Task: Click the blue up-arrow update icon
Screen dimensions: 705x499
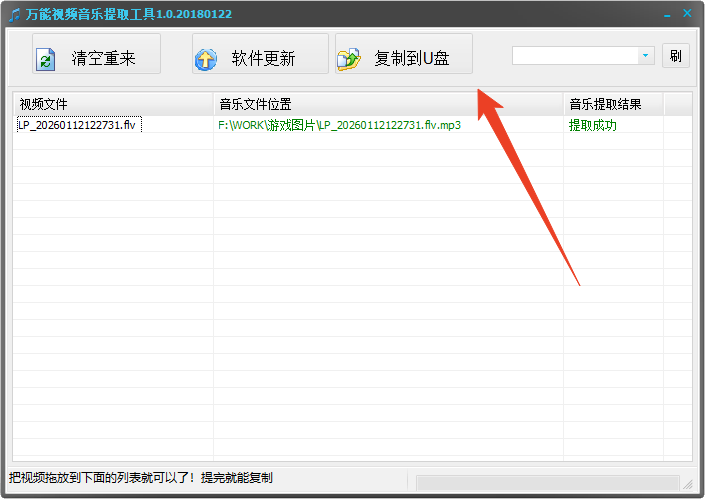Action: tap(205, 59)
